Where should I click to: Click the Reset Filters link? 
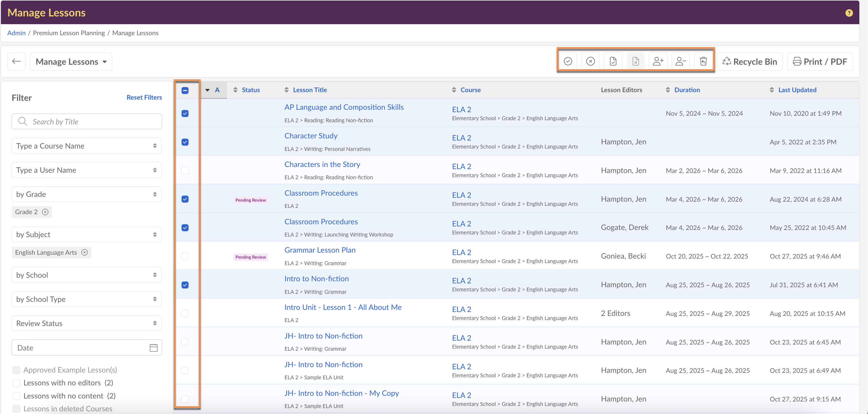(x=144, y=97)
